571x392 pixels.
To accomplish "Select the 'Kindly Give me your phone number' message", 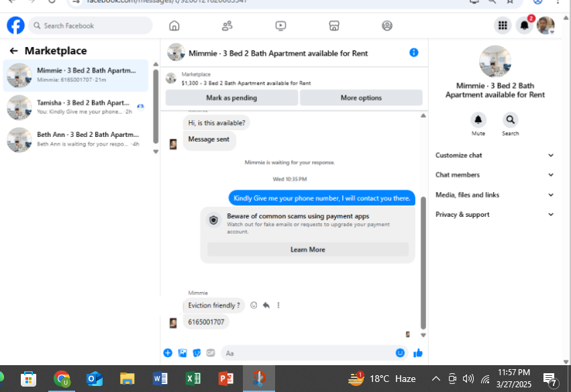I will (322, 198).
